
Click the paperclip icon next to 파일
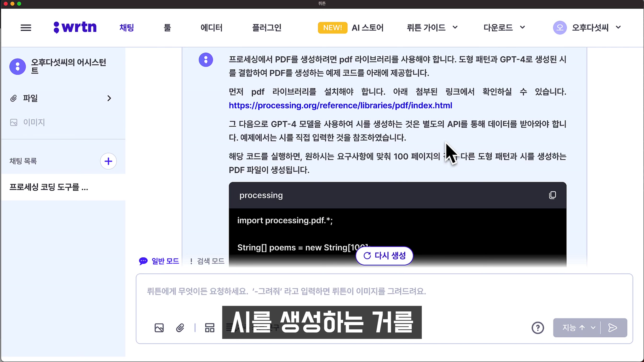pyautogui.click(x=13, y=98)
